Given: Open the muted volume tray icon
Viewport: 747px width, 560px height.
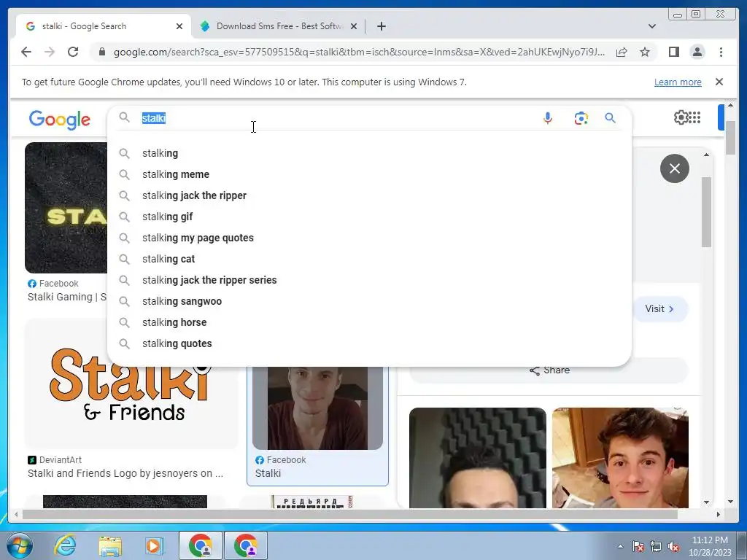Looking at the screenshot, I should 673,546.
